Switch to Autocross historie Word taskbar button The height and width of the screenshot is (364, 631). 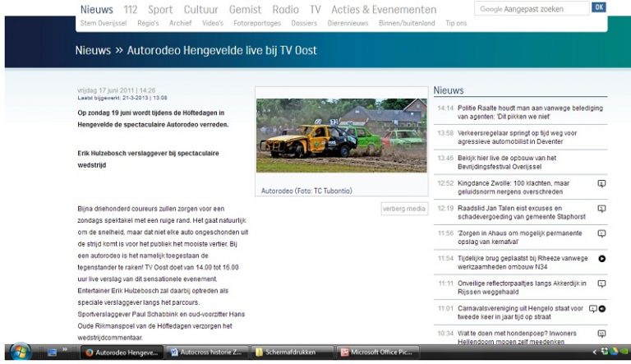206,352
